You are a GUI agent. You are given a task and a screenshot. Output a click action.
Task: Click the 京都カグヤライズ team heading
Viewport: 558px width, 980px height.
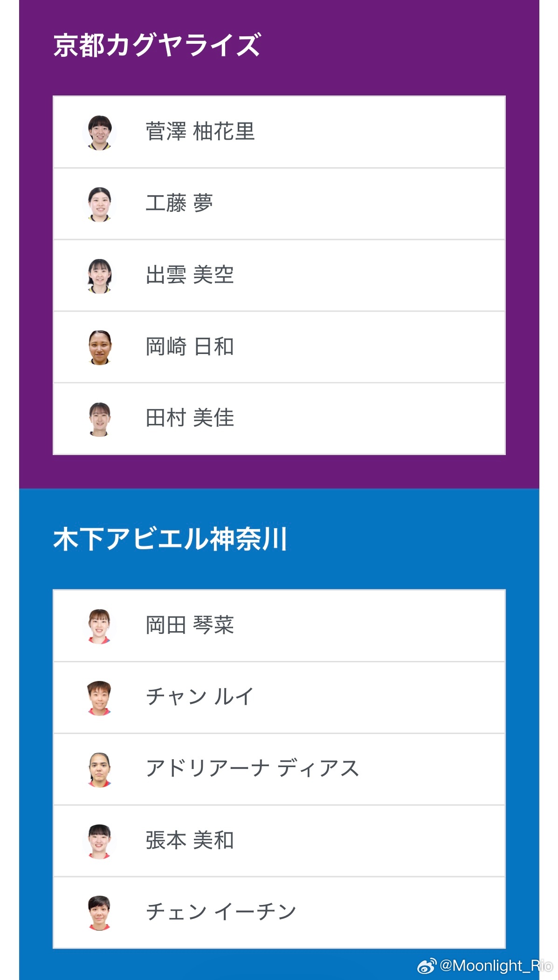pos(157,46)
